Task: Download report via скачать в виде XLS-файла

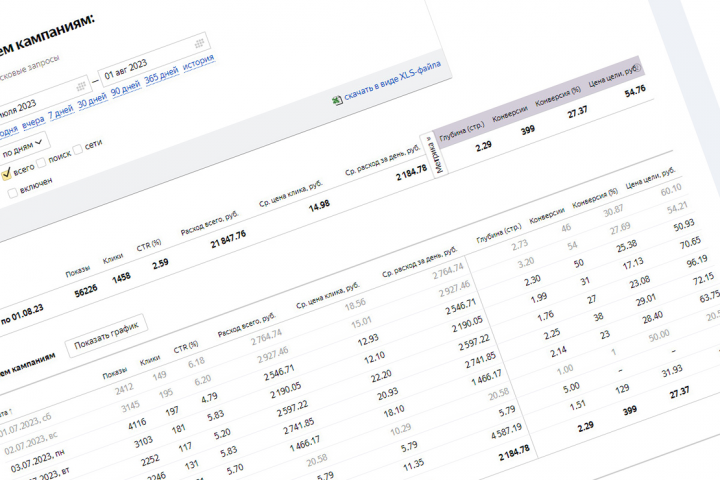Action: pyautogui.click(x=393, y=80)
